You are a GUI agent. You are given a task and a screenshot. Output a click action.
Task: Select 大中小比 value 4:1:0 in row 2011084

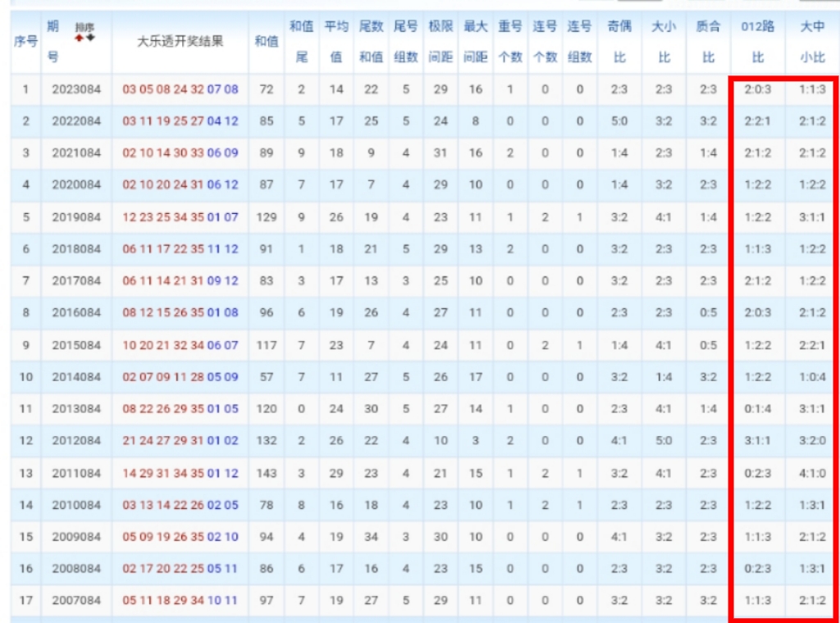click(x=813, y=473)
